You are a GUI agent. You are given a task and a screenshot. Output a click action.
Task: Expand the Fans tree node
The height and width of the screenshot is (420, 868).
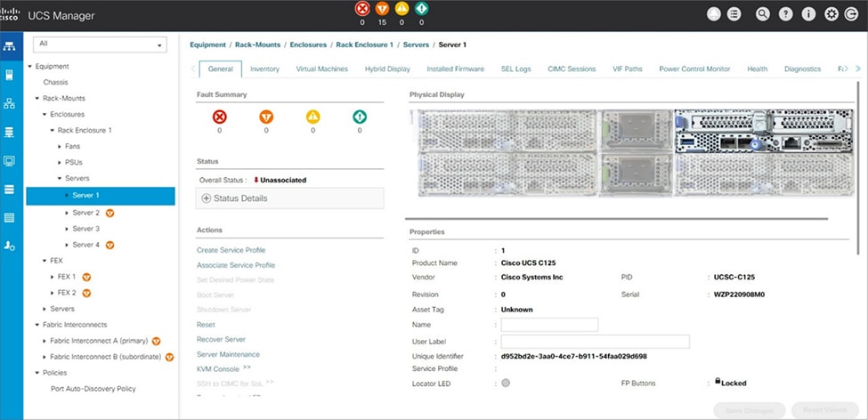(x=60, y=147)
